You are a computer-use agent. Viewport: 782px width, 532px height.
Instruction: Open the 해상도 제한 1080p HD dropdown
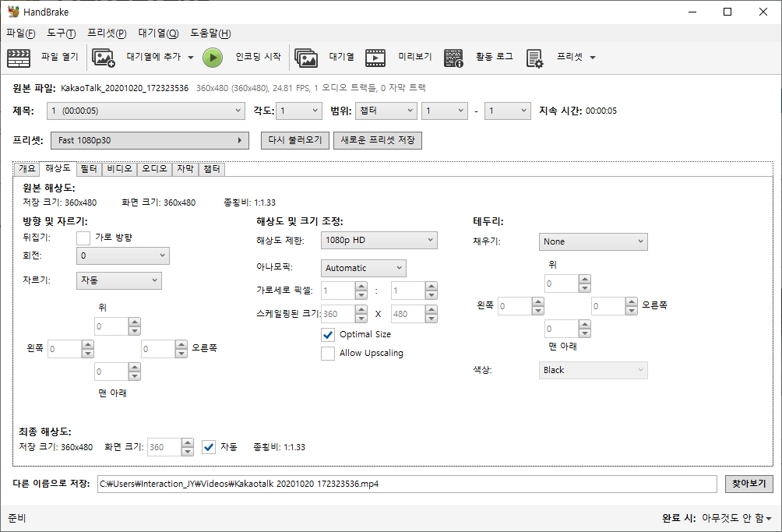click(379, 241)
